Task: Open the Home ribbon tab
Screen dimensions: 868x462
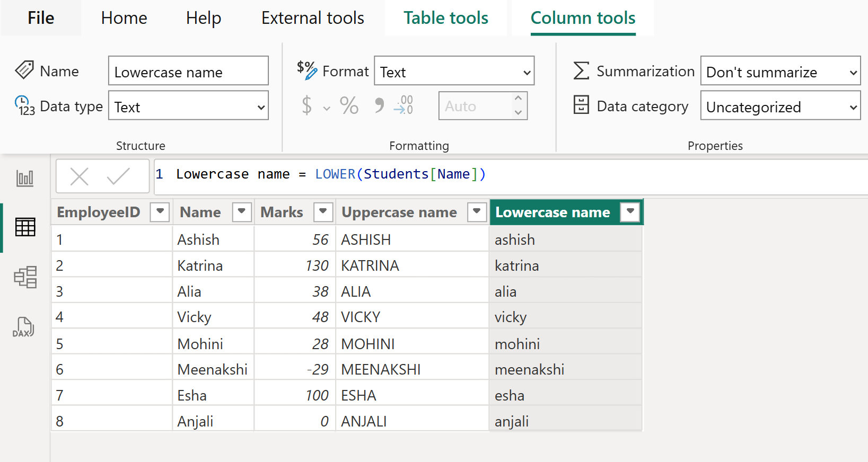Action: click(x=124, y=18)
